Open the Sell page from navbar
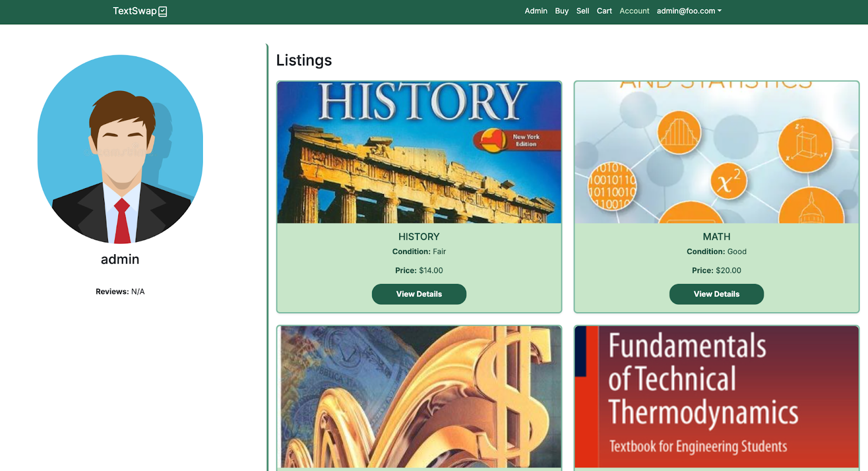The image size is (868, 471). pos(583,11)
